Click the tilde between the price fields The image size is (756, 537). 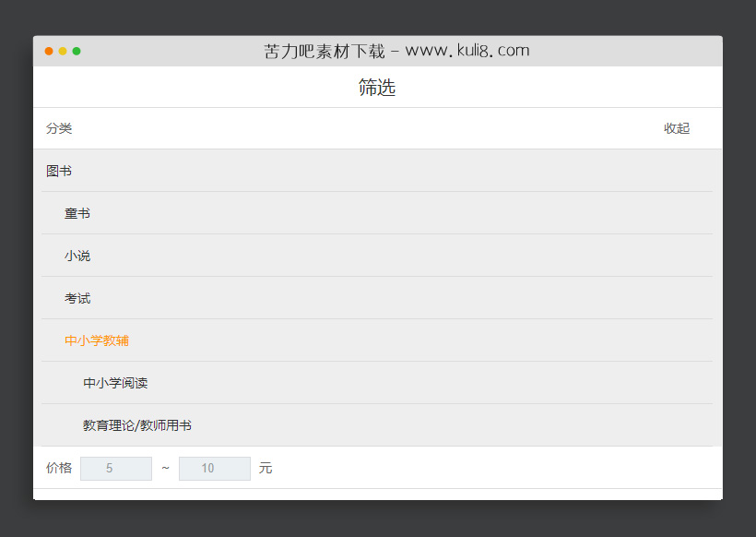tap(165, 468)
